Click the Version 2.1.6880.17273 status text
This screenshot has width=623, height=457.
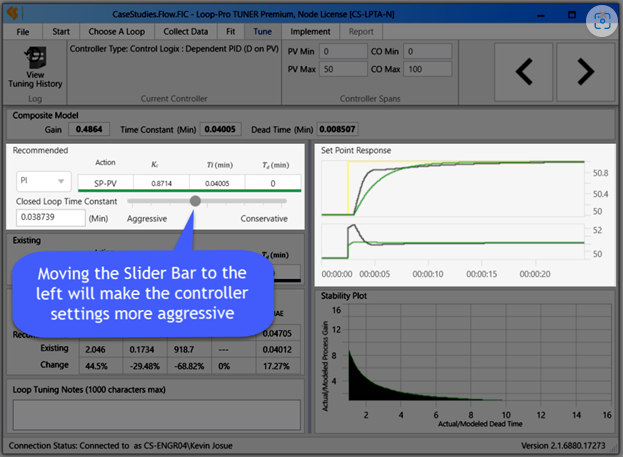[563, 446]
